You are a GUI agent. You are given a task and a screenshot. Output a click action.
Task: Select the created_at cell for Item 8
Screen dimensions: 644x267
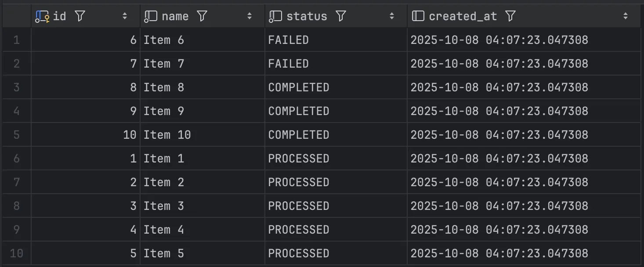pos(499,87)
